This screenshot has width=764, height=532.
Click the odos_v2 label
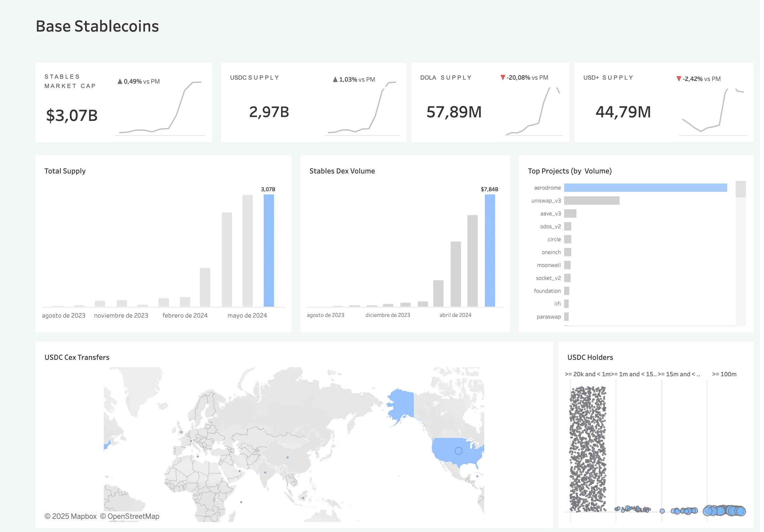550,226
